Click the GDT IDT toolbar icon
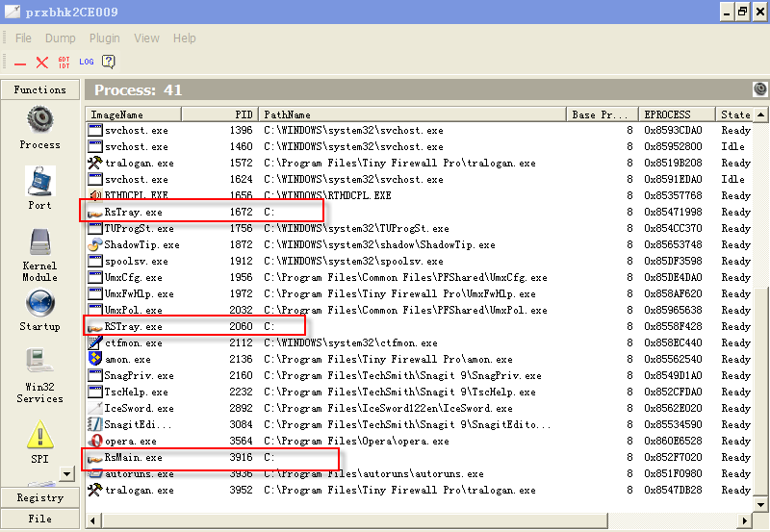Image resolution: width=770 pixels, height=532 pixels. pos(64,63)
